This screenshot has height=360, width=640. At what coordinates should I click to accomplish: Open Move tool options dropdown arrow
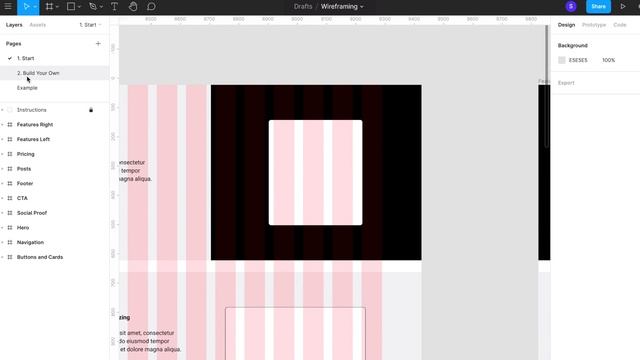click(35, 7)
